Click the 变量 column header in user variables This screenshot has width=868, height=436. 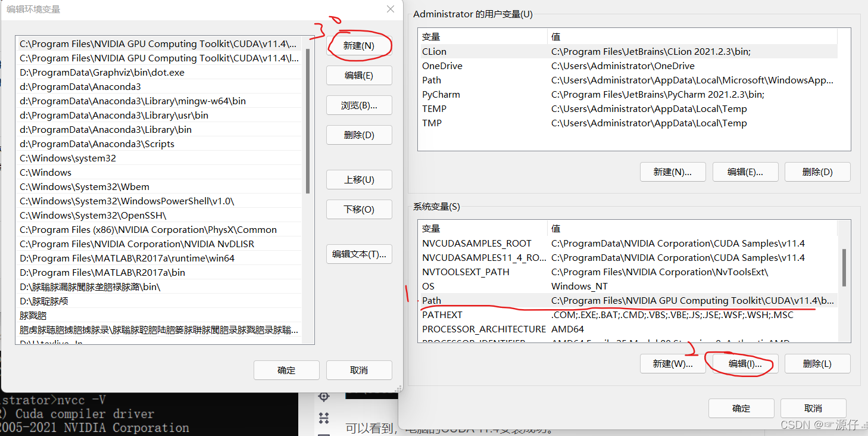coord(483,37)
